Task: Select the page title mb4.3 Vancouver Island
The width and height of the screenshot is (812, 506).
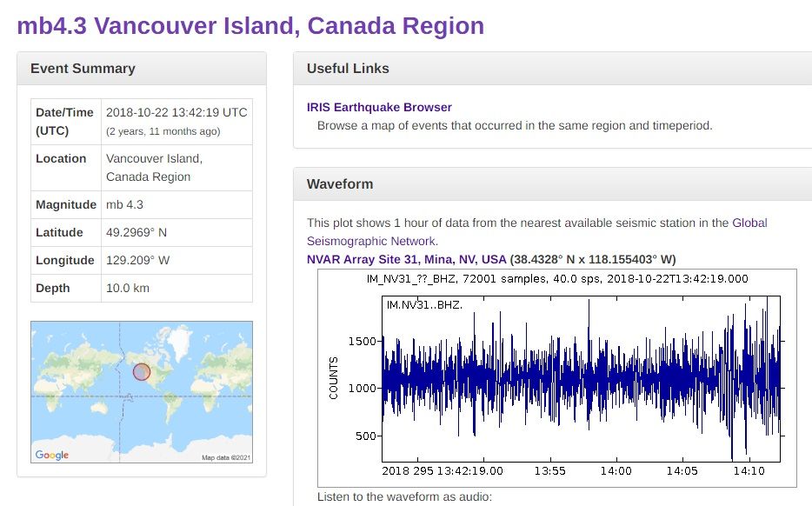Action: click(x=250, y=26)
